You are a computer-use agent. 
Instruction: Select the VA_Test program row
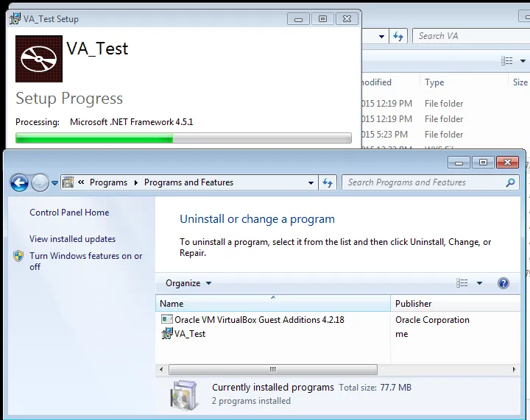click(x=190, y=334)
